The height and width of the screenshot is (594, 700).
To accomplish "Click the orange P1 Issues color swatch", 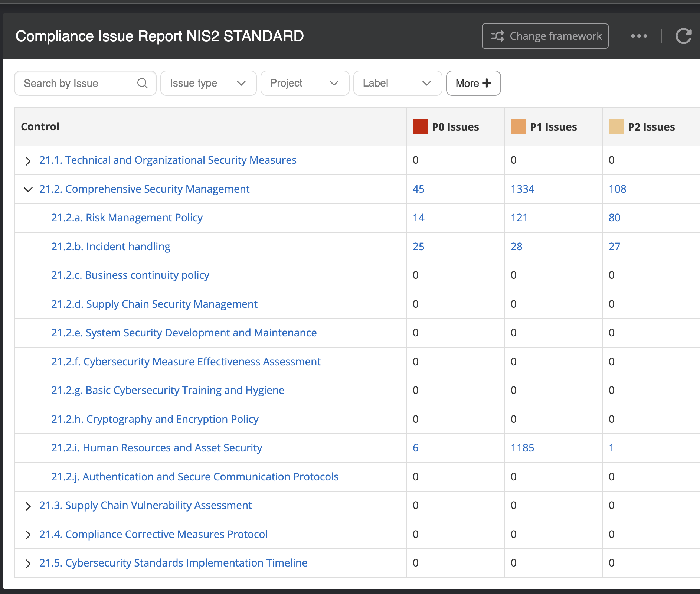I will (518, 127).
